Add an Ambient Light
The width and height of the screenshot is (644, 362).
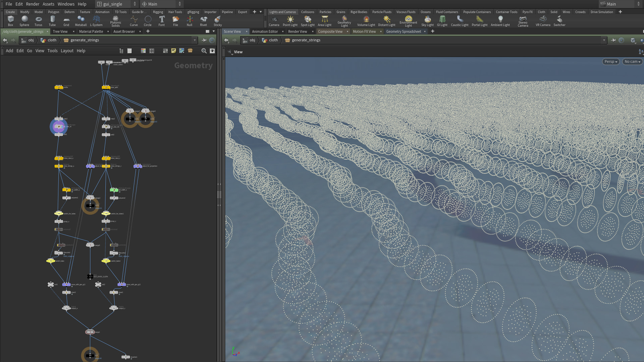[x=500, y=21]
